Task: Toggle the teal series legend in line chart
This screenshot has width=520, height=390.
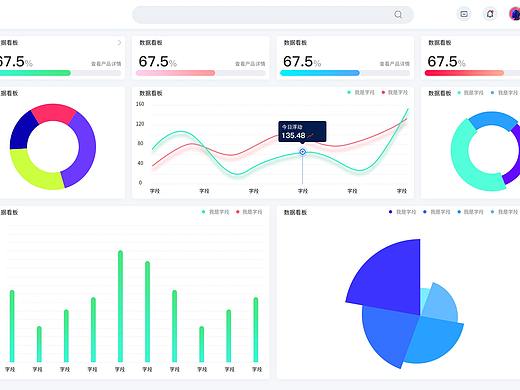Action: [361, 92]
